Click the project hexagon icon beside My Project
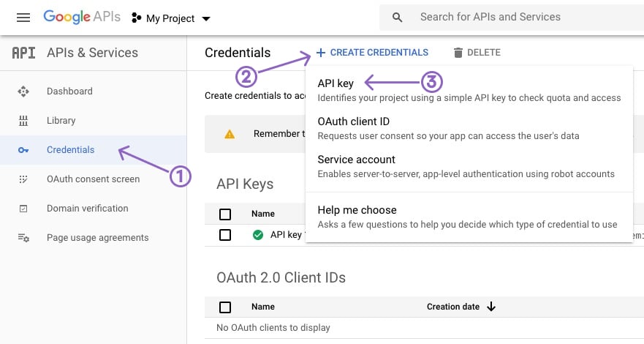Viewport: 644px width, 344px height. point(137,18)
